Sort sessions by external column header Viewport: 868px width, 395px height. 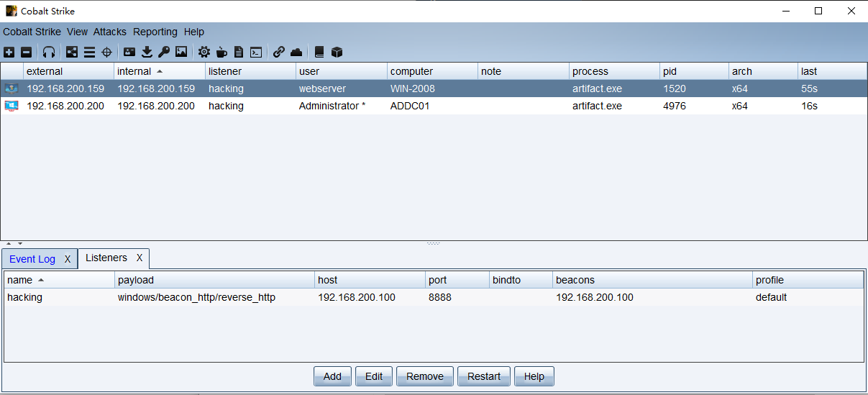coord(68,71)
